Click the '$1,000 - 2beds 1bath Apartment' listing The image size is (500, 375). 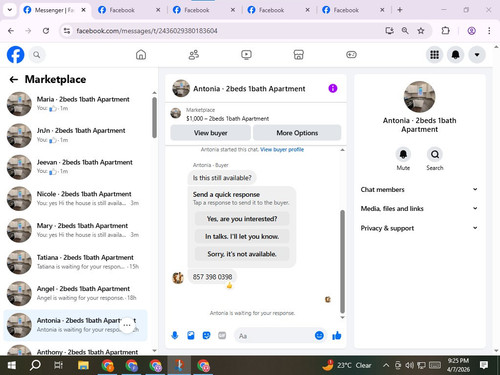coord(227,119)
